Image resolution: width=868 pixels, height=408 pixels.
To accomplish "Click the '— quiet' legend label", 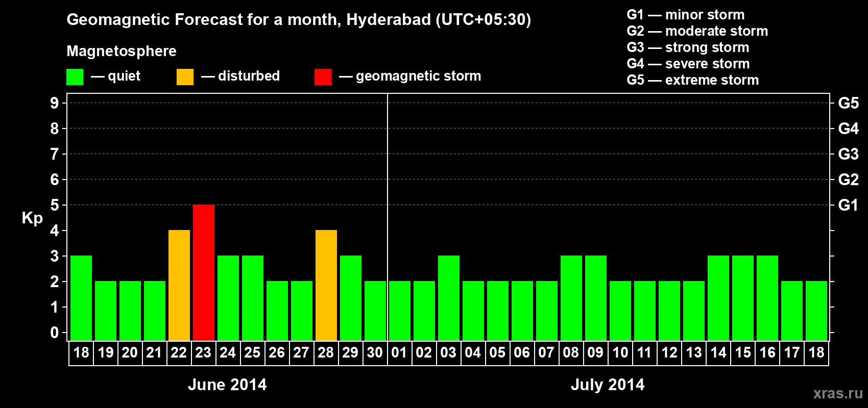I will pyautogui.click(x=115, y=76).
